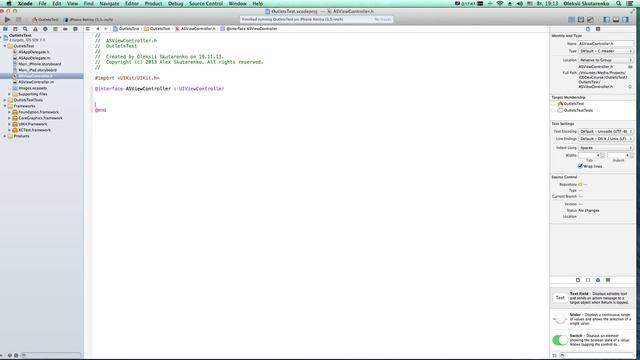
Task: Expand Foundation.framework
Action: click(x=9, y=112)
